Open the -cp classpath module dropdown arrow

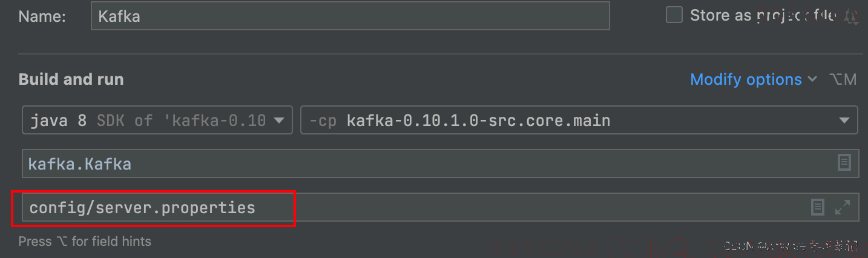[844, 121]
